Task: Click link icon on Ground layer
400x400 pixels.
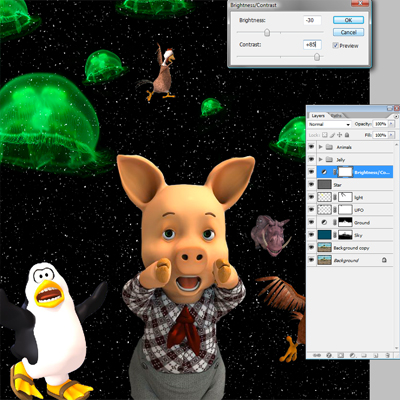Action: (335, 222)
